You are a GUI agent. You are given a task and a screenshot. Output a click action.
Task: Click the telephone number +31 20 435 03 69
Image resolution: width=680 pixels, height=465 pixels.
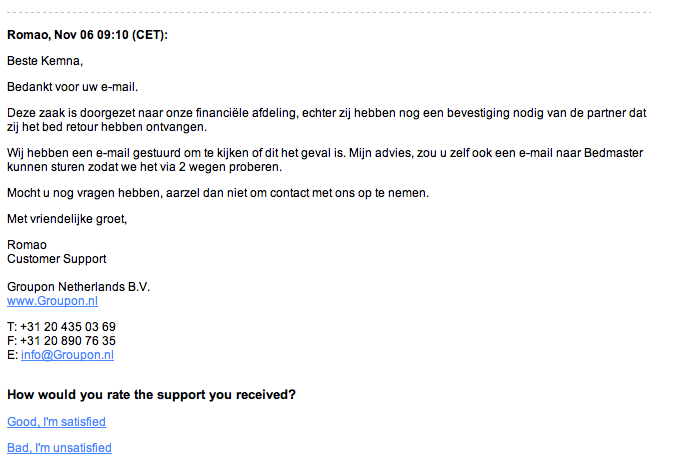point(68,327)
